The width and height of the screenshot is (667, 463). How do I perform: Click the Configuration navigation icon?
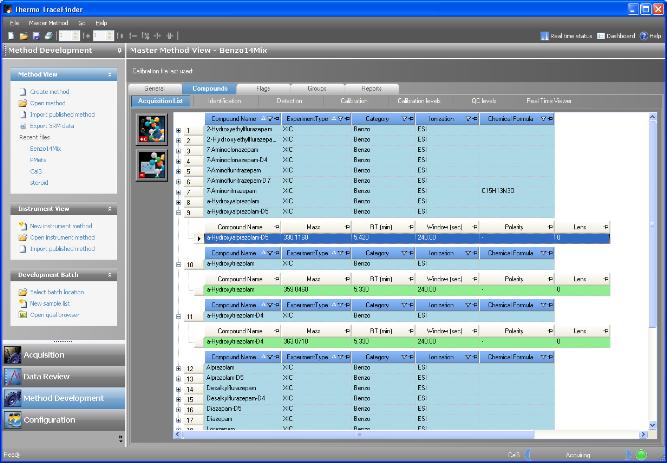point(12,420)
